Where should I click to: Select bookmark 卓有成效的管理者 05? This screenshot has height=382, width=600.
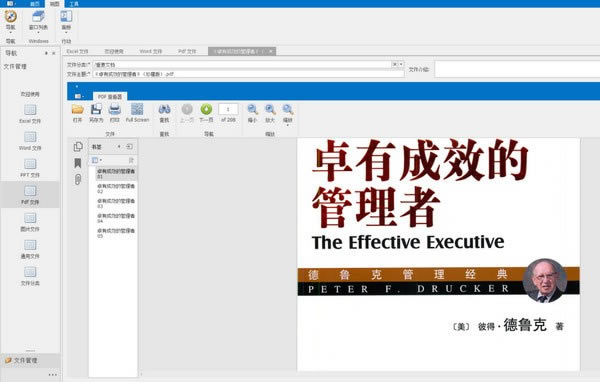tap(116, 233)
